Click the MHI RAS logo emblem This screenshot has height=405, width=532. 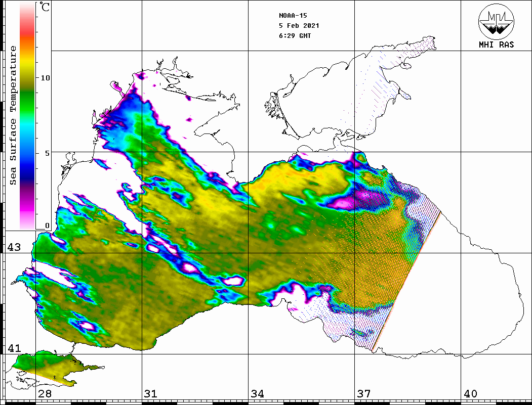496,21
